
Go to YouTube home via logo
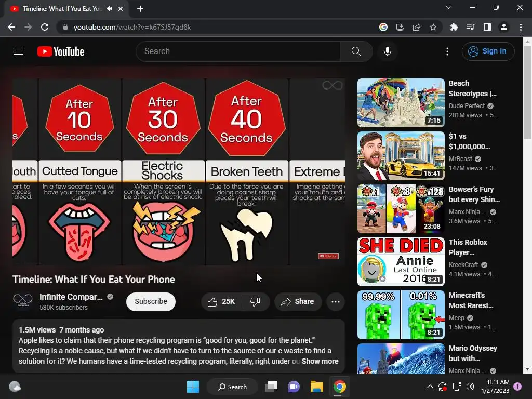tap(61, 51)
